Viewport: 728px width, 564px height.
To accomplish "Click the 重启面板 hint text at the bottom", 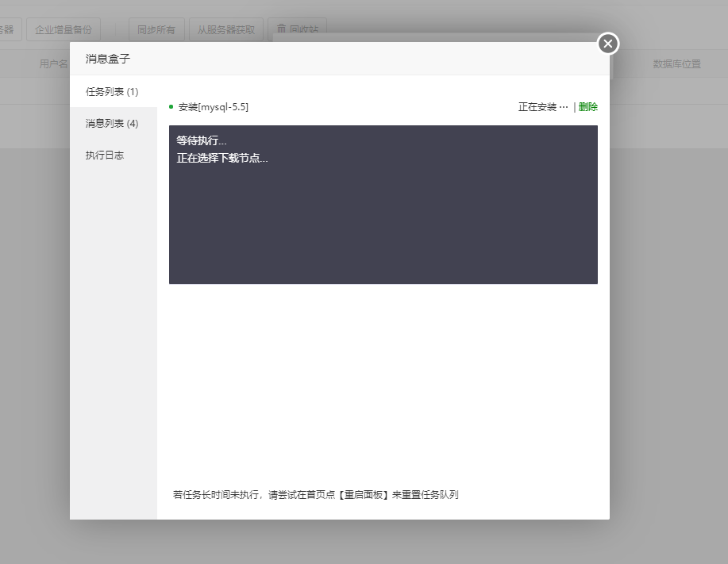I will tap(361, 495).
